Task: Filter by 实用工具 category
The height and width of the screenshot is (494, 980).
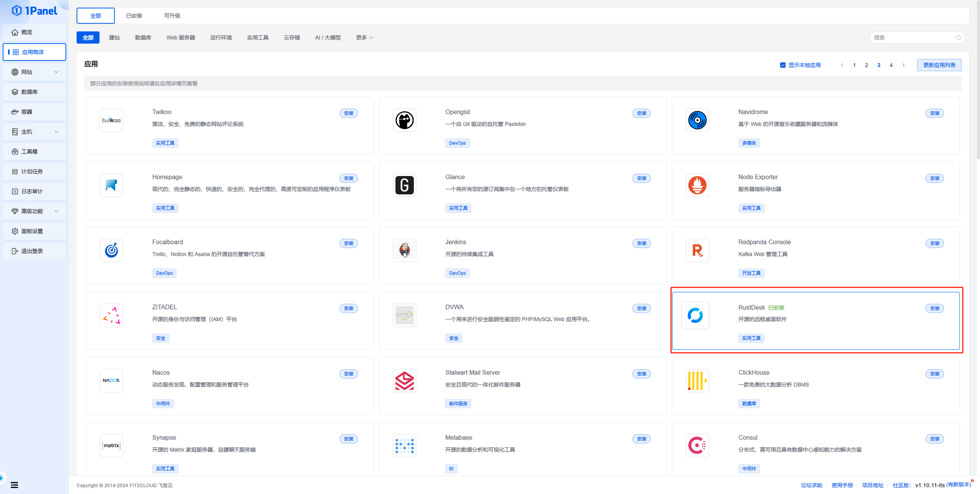Action: coord(258,37)
